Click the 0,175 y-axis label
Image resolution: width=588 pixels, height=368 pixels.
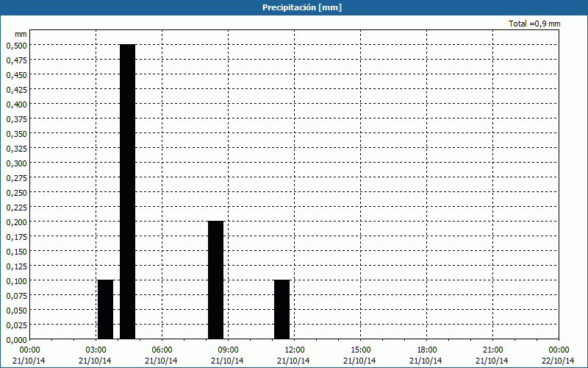pyautogui.click(x=16, y=236)
